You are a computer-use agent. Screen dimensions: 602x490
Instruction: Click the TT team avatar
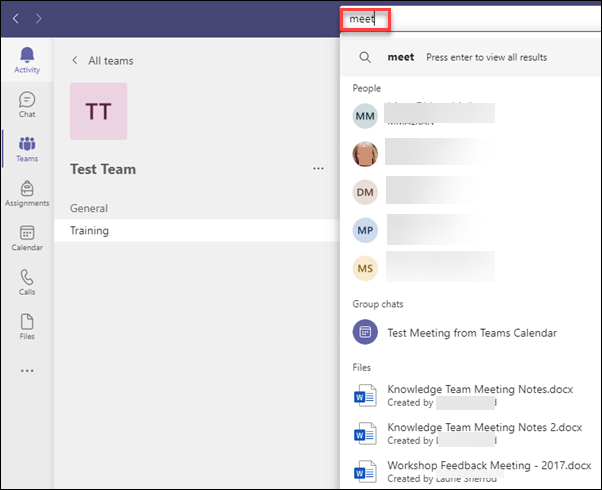pyautogui.click(x=98, y=111)
